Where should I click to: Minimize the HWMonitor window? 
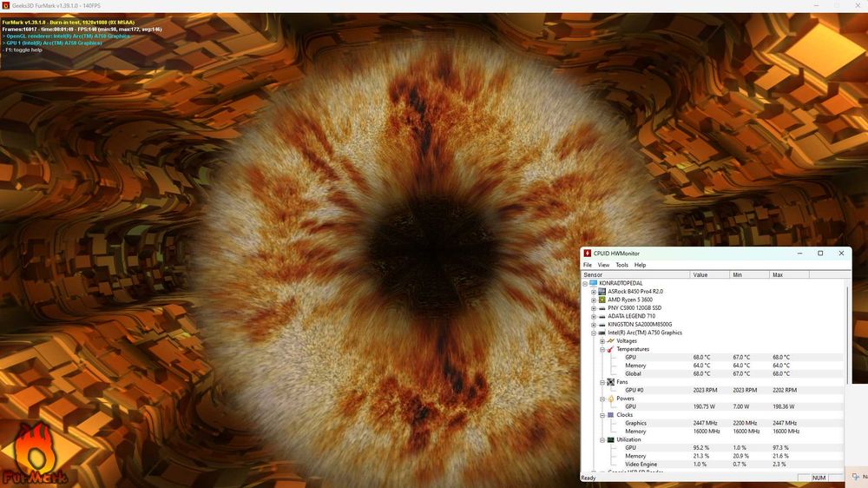(800, 254)
